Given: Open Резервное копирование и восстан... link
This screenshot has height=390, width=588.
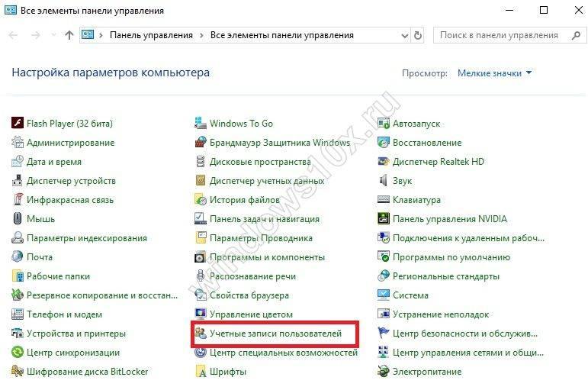Looking at the screenshot, I should 102,295.
